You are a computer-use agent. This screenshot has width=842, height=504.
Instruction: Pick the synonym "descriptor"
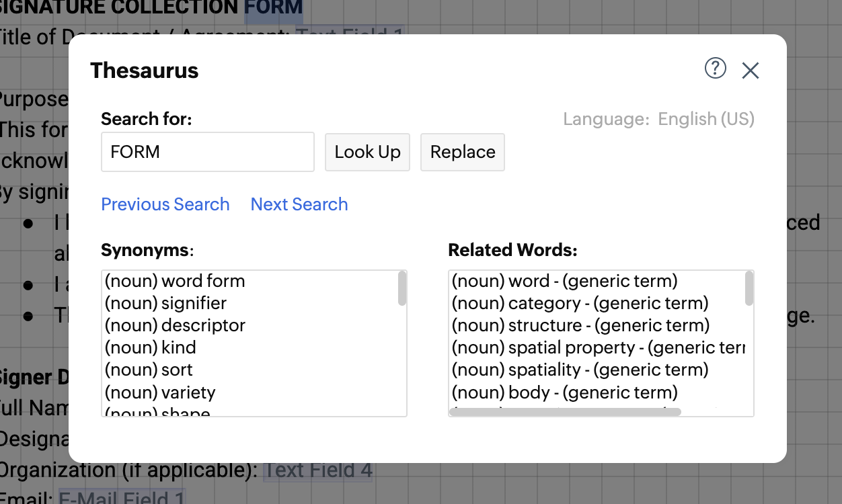176,325
